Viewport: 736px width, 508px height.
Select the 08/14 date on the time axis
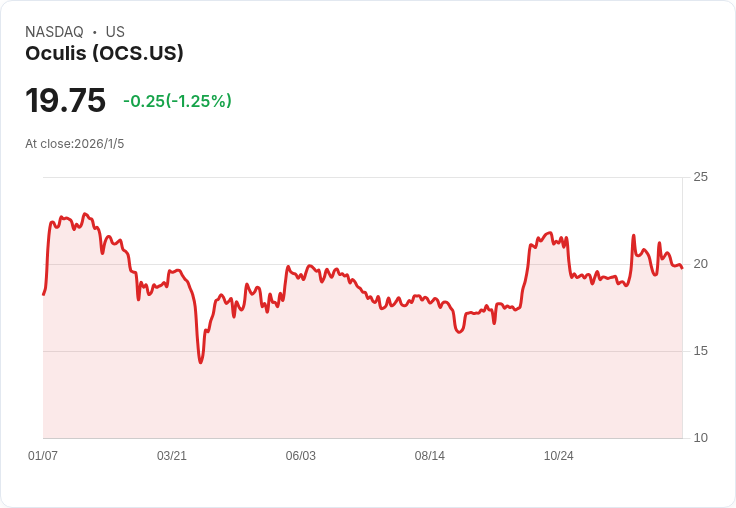coord(430,456)
